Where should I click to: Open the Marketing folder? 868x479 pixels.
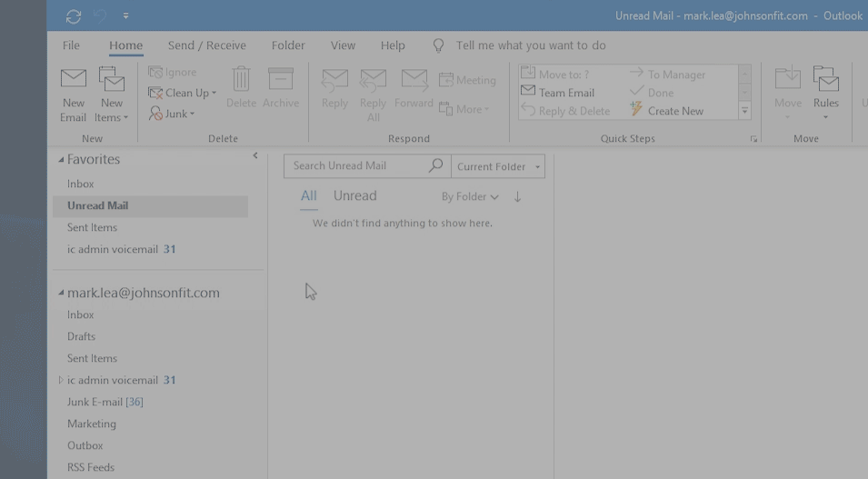(91, 424)
